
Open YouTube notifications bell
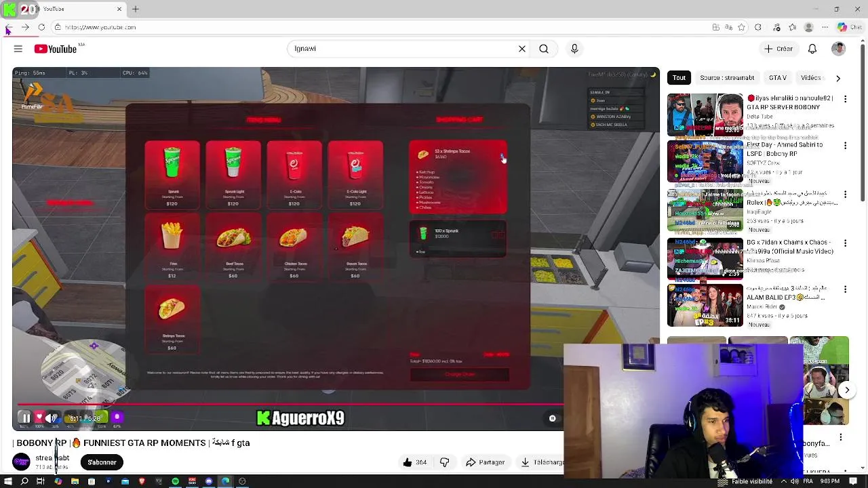click(812, 49)
